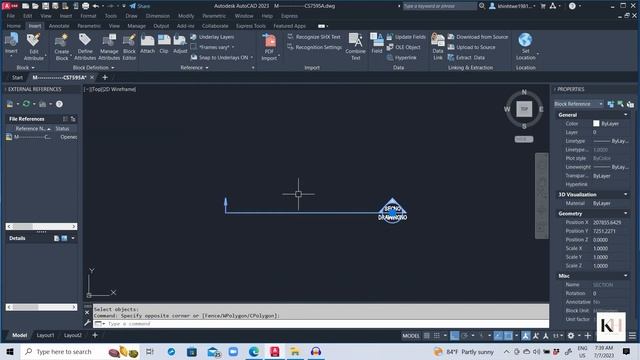Collapse the General properties section

(626, 115)
